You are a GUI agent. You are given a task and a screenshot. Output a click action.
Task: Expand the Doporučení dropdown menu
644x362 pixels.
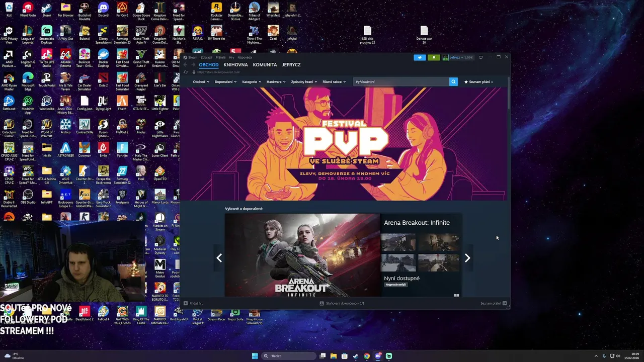(x=225, y=81)
